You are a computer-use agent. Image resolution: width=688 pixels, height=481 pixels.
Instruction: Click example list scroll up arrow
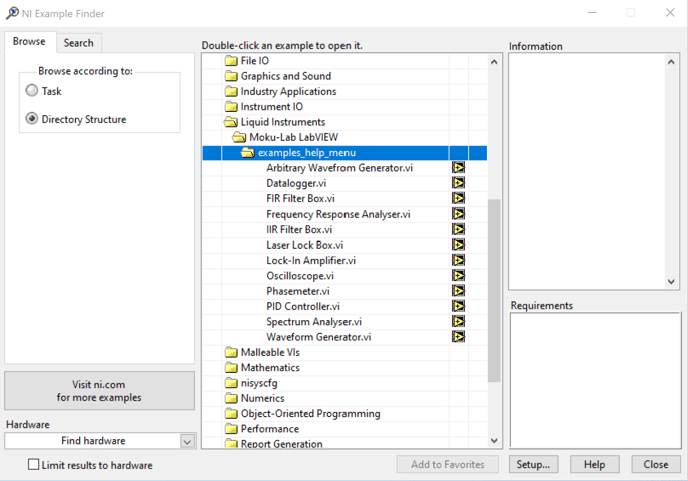[494, 62]
